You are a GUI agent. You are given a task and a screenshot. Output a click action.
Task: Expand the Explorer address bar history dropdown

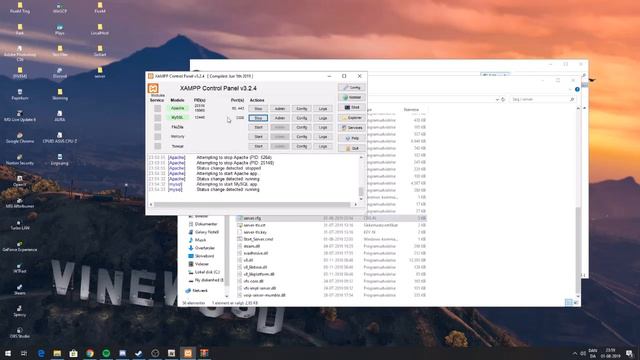[x=497, y=99]
